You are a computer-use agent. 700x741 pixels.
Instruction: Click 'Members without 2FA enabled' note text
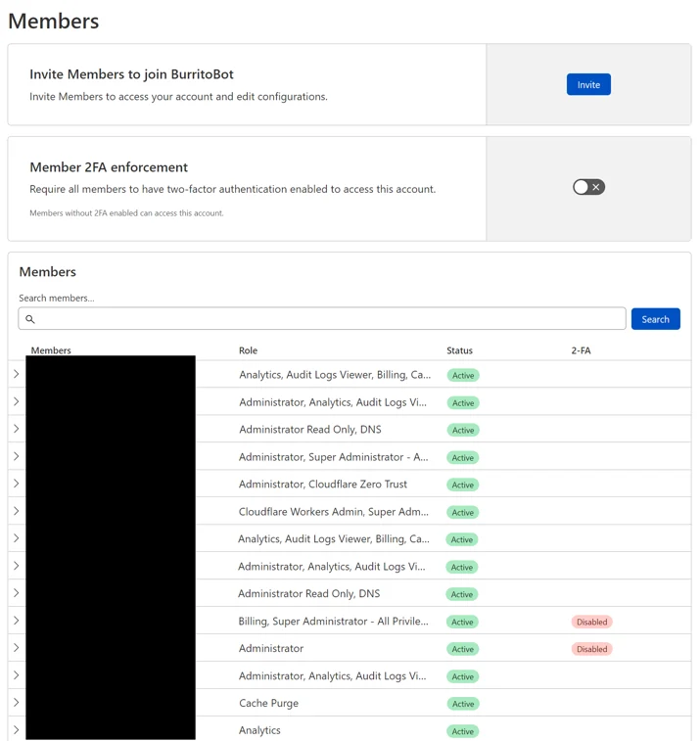pos(126,213)
